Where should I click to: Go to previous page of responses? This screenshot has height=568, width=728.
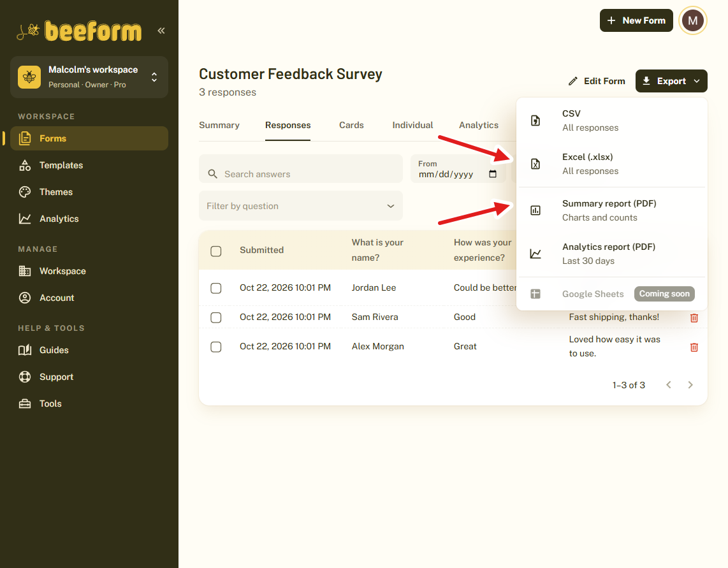tap(669, 385)
